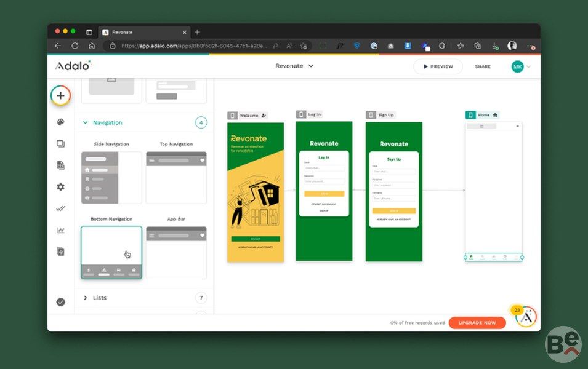The image size is (588, 369).
Task: Open the Revonate app name dropdown
Action: pos(294,66)
